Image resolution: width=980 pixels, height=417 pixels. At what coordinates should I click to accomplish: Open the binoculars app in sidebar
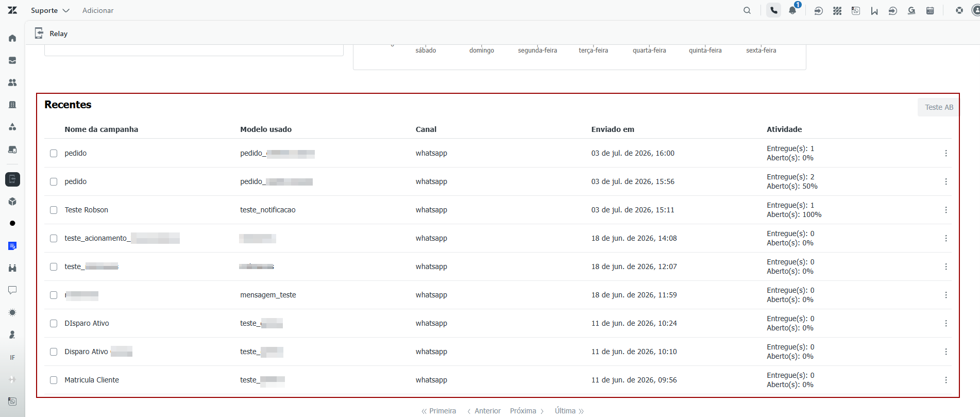coord(12,268)
